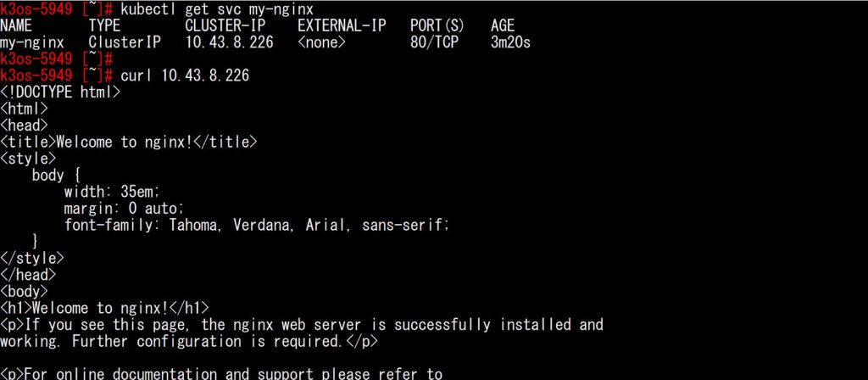
Task: Click the EXTERNAL-IP column header
Action: [342, 25]
